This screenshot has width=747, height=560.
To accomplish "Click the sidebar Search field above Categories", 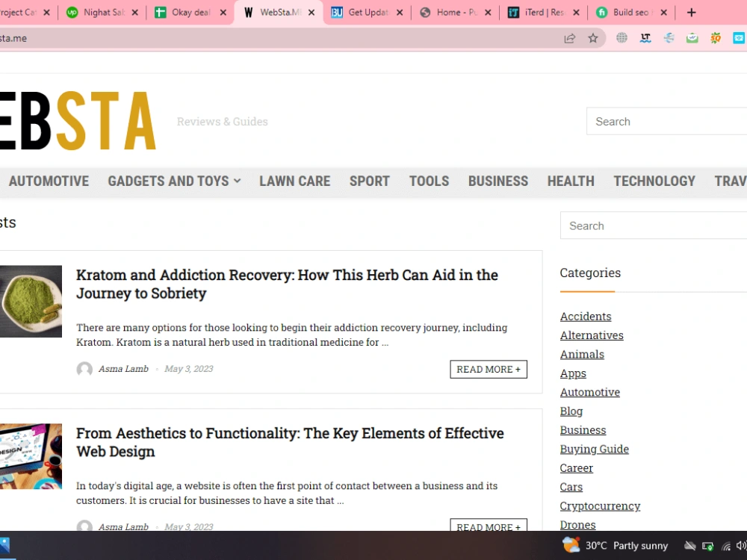I will [x=654, y=225].
